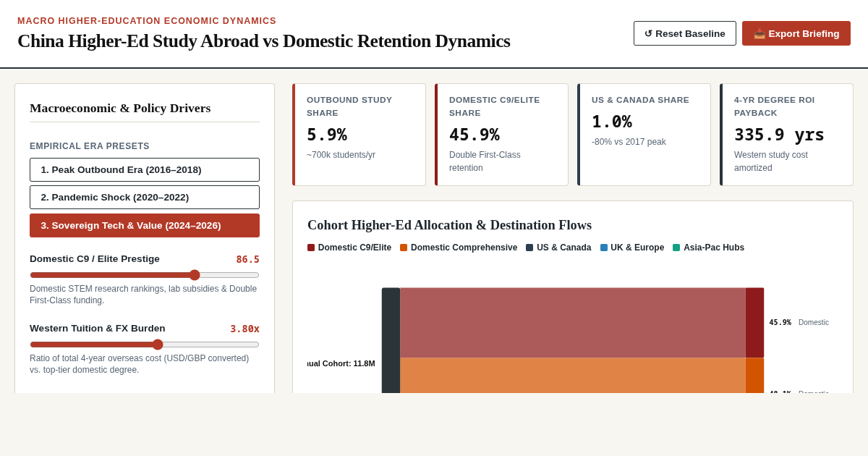Screen dimensions: 868x456
Task: Click the '-80% vs 2017 peak' note
Action: pos(629,142)
